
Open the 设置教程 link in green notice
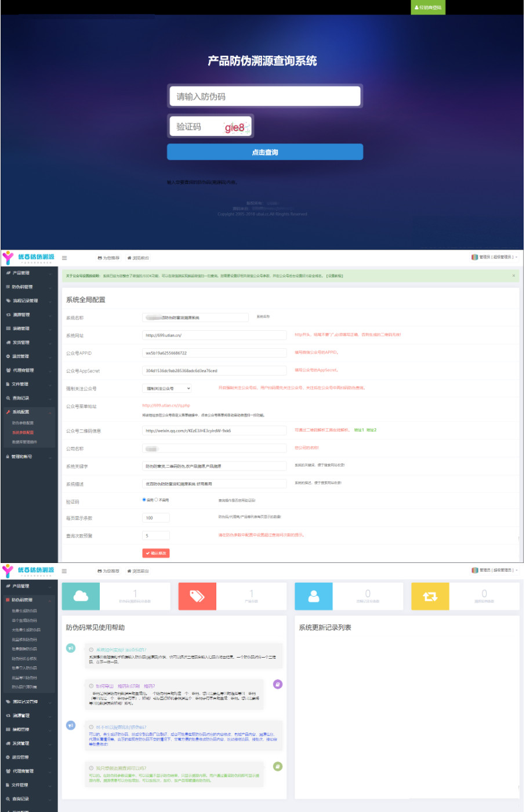[335, 276]
